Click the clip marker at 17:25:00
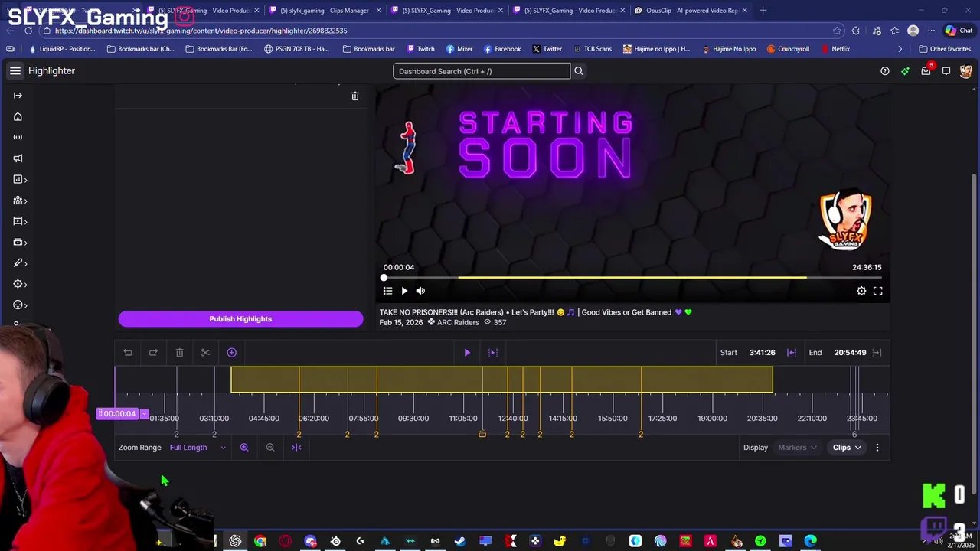980x551 pixels. coord(641,435)
